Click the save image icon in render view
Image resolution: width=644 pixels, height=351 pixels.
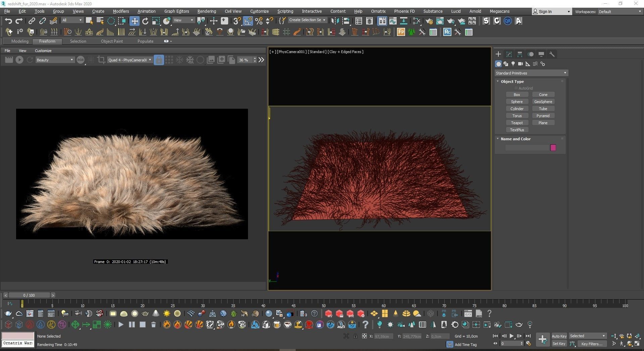click(x=211, y=60)
